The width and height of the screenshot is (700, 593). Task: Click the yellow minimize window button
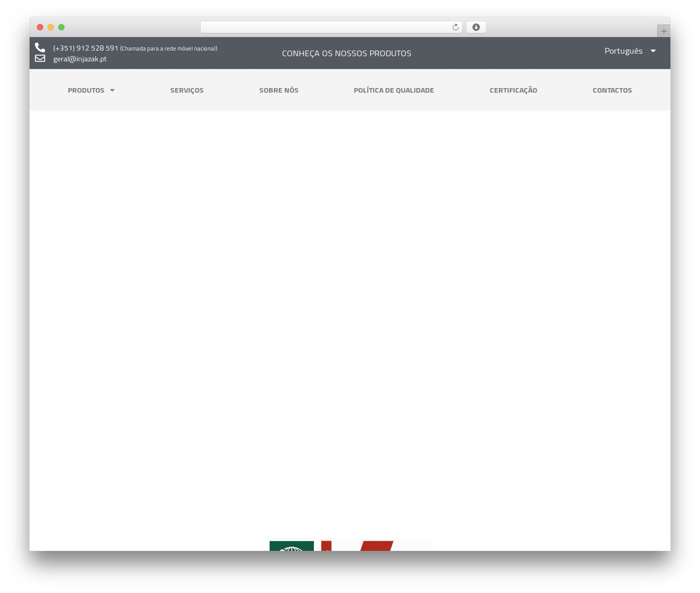click(51, 27)
